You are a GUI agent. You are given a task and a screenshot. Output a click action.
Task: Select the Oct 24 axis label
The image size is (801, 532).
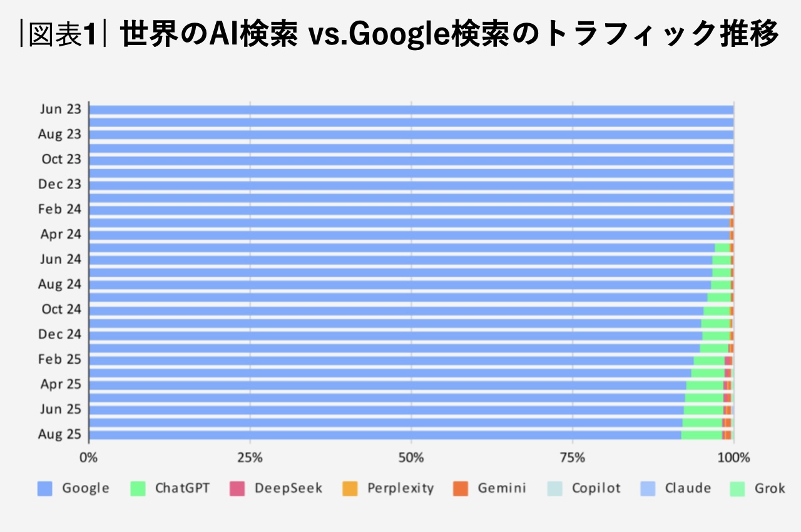tap(61, 309)
